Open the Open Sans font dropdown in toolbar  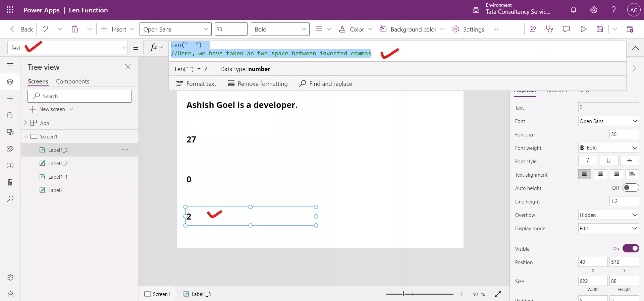tap(175, 29)
